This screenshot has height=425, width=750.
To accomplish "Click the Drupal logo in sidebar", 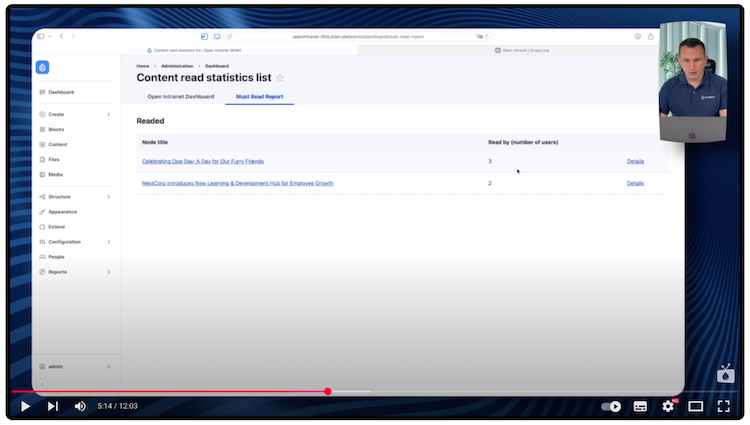I will [x=43, y=67].
